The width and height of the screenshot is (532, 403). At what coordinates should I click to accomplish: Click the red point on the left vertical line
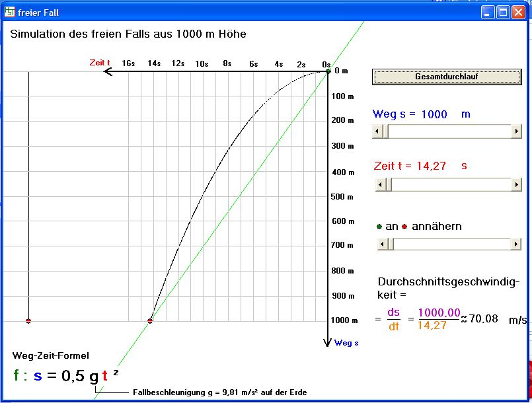click(x=28, y=320)
